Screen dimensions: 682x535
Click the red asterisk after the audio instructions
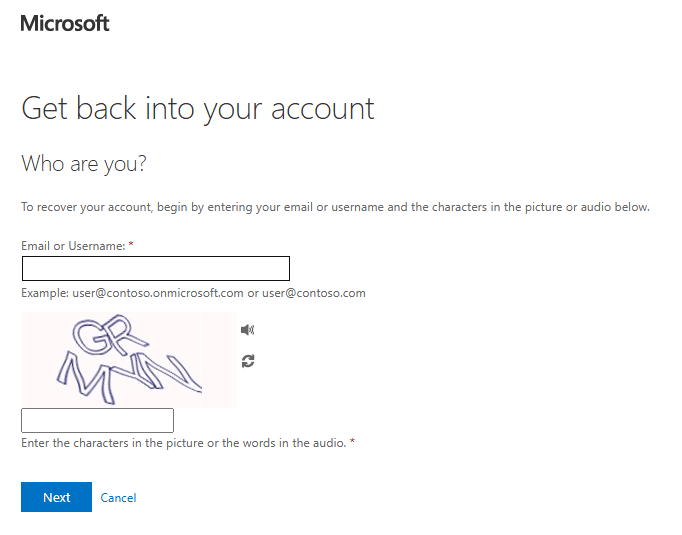coord(352,441)
